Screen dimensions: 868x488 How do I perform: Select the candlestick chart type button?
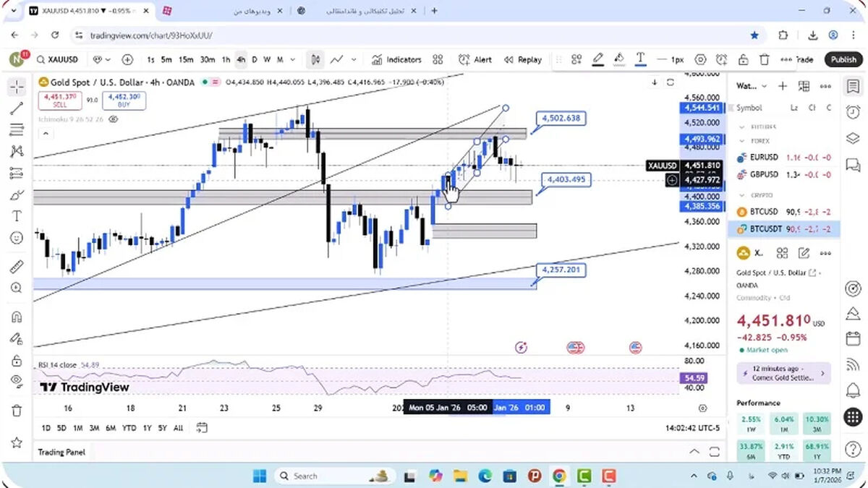point(315,60)
